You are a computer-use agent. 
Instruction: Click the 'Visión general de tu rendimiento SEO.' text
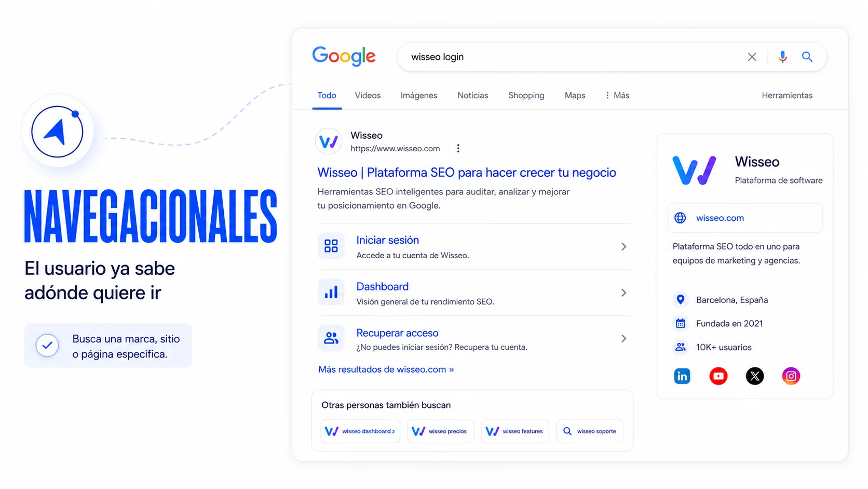(x=425, y=301)
